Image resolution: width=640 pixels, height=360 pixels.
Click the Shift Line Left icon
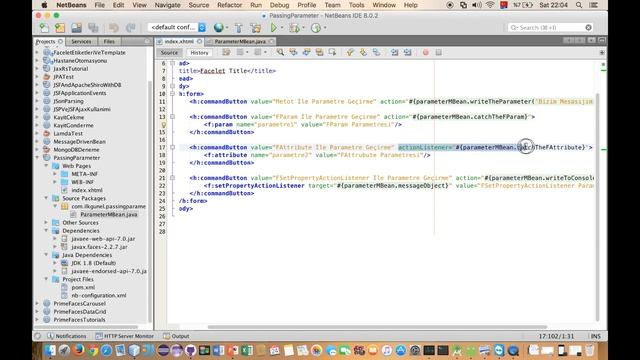[x=394, y=52]
